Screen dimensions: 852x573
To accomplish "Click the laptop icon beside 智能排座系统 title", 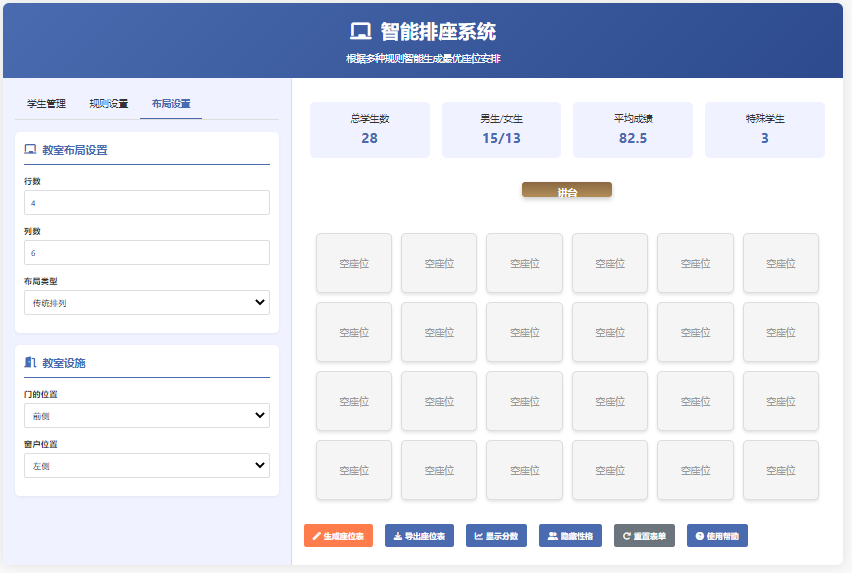I will pyautogui.click(x=361, y=32).
